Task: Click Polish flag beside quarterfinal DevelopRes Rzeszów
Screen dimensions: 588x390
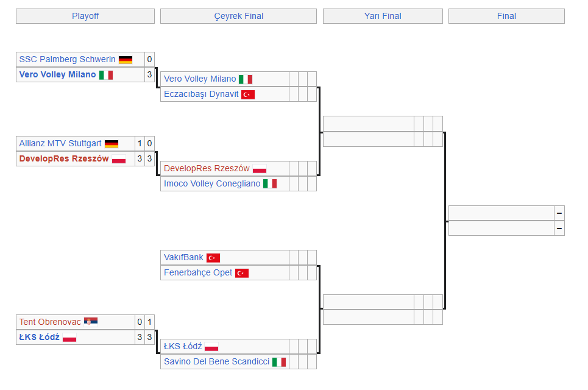Action: point(260,169)
